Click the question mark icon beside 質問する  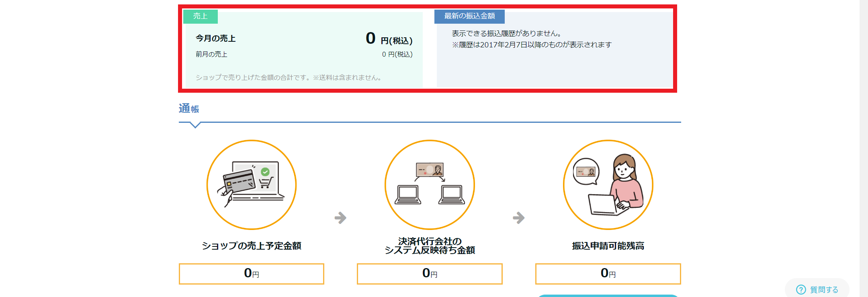[x=801, y=290]
